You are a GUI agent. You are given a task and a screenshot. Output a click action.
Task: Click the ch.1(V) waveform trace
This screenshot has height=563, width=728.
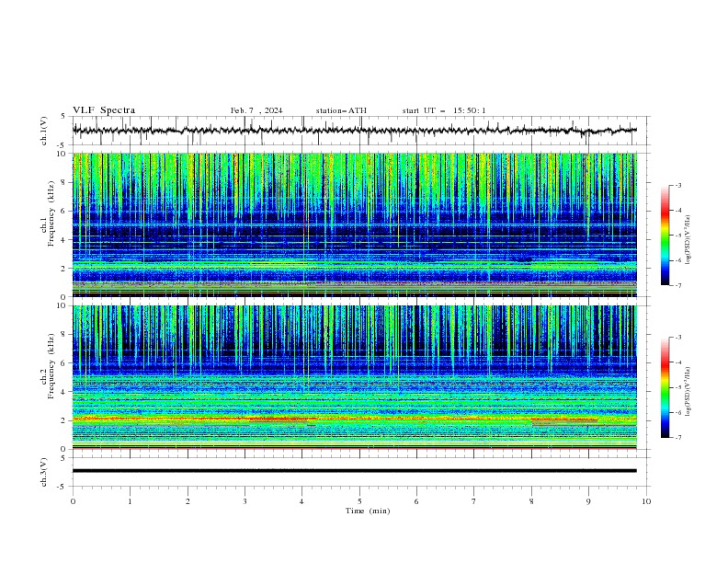(355, 131)
